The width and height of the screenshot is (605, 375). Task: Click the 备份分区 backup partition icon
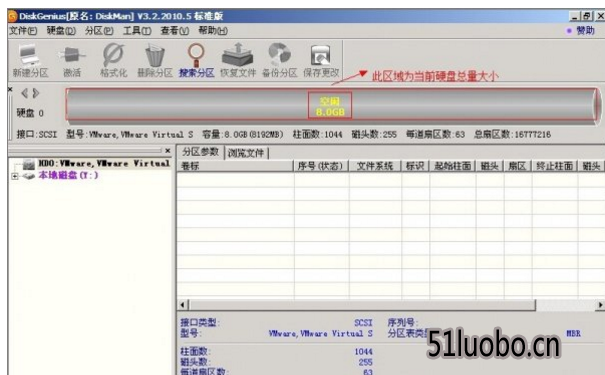tap(279, 61)
